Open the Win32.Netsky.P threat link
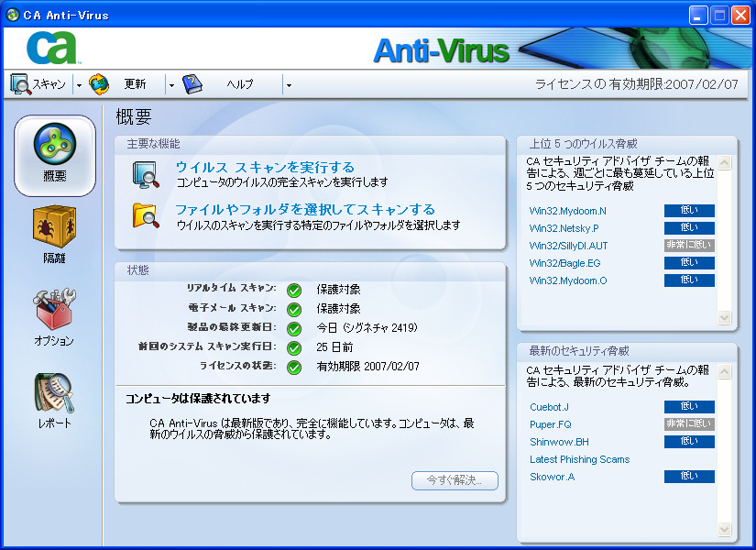Viewport: 756px width, 550px height. click(564, 228)
